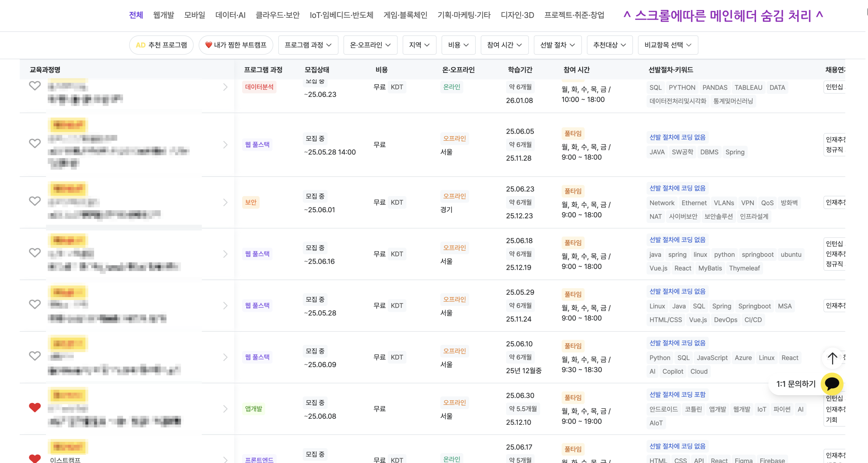The height and width of the screenshot is (463, 868).
Task: Click the 모집상태 column header
Action: point(317,70)
